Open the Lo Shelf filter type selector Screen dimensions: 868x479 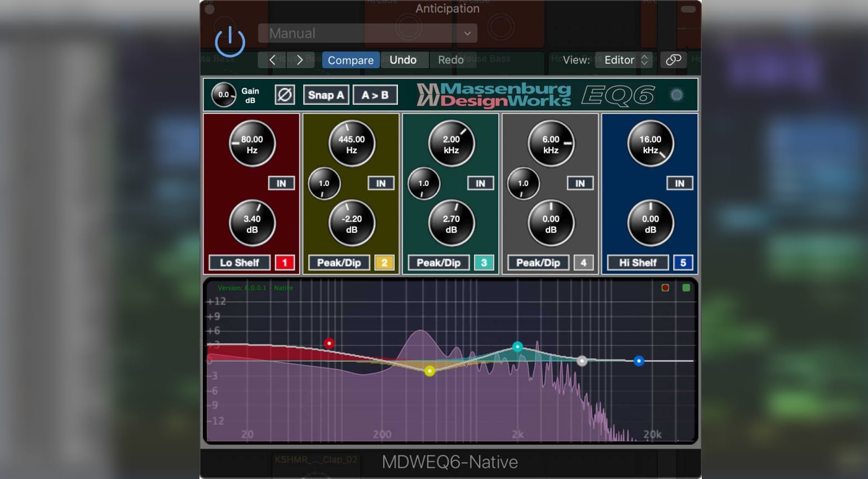pyautogui.click(x=240, y=263)
